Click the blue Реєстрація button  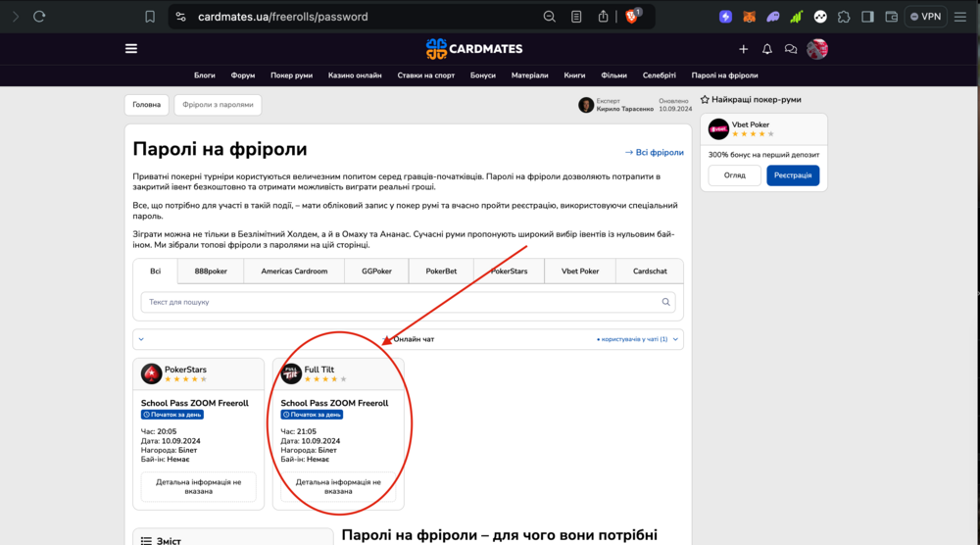click(x=792, y=174)
